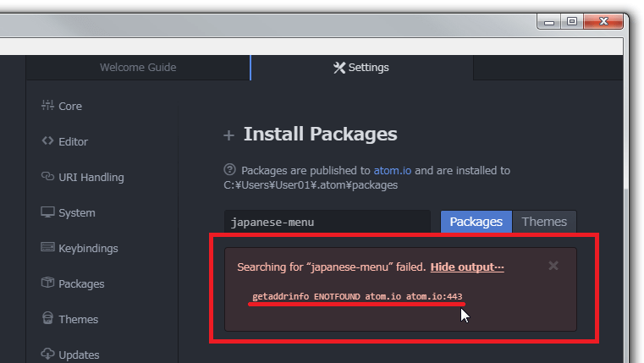Image resolution: width=644 pixels, height=363 pixels.
Task: Dismiss the search failed error message
Action: 553,266
